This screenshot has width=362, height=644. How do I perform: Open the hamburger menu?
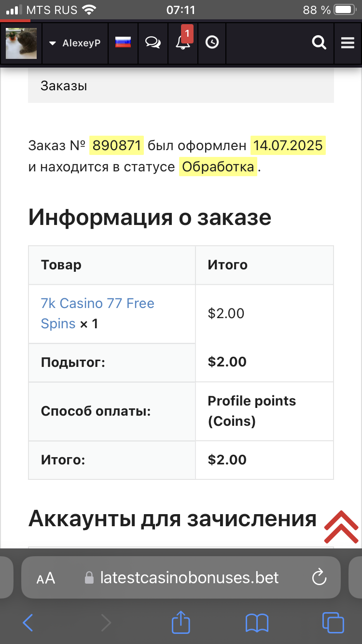coord(348,43)
